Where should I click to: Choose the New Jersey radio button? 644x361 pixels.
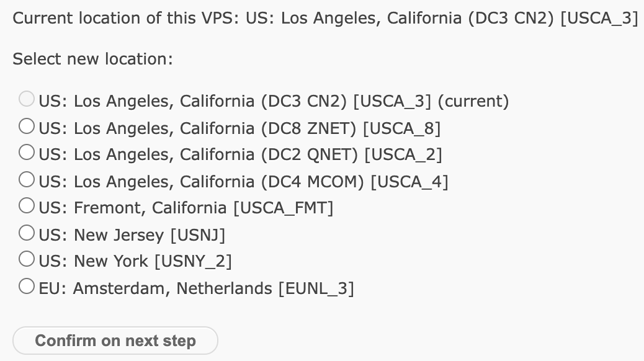pyautogui.click(x=27, y=233)
